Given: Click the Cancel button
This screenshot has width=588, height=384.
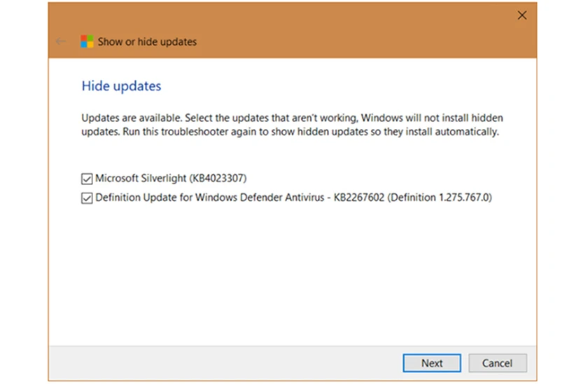Looking at the screenshot, I should coord(497,363).
